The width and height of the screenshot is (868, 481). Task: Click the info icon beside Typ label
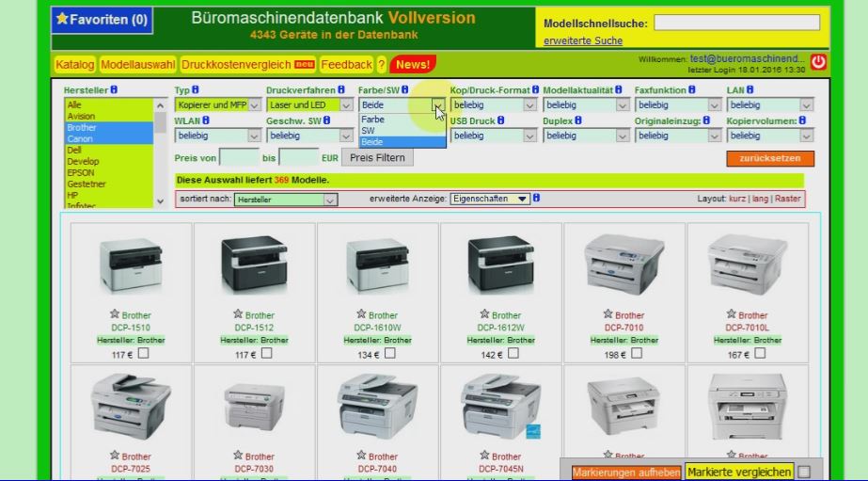[x=196, y=89]
